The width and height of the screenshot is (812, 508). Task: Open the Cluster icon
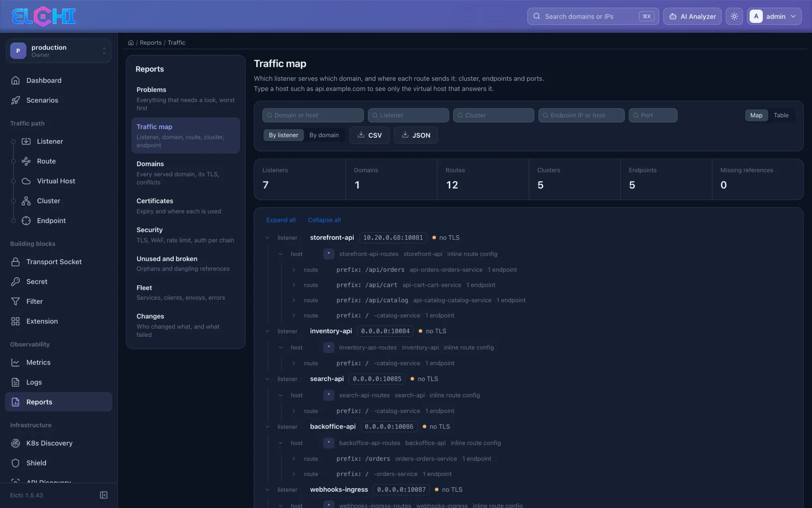coord(26,201)
